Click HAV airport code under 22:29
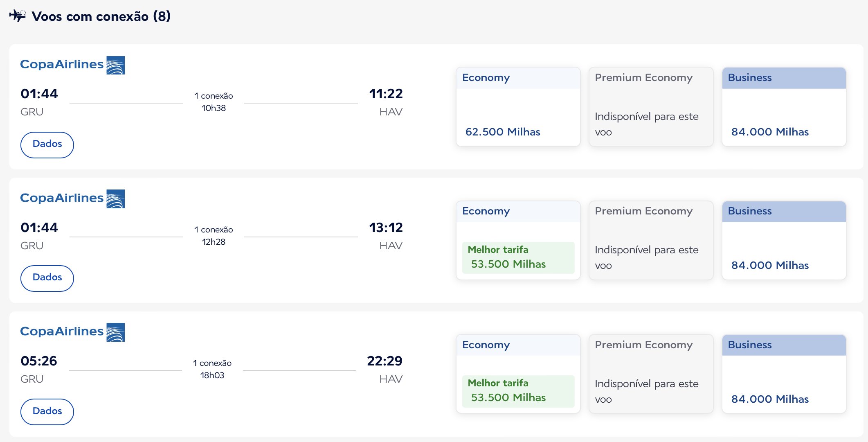The width and height of the screenshot is (868, 442). tap(391, 379)
